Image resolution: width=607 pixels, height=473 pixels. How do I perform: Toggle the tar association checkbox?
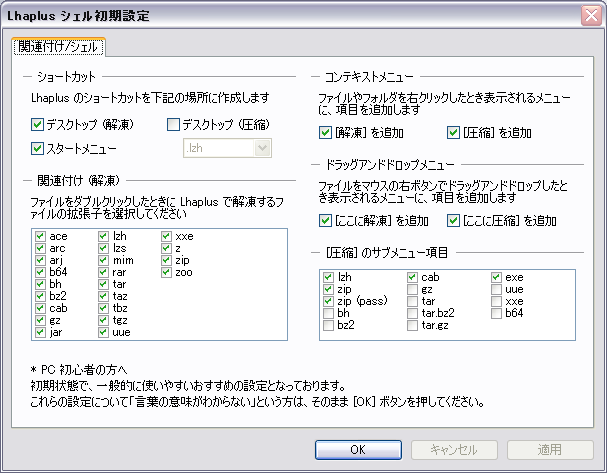pyautogui.click(x=103, y=284)
